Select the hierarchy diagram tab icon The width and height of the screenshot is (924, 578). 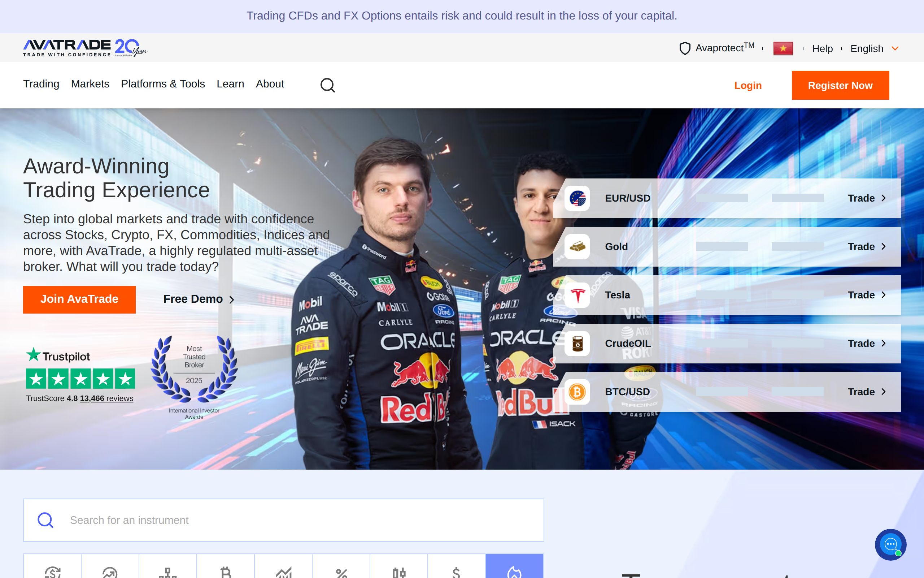pos(167,572)
